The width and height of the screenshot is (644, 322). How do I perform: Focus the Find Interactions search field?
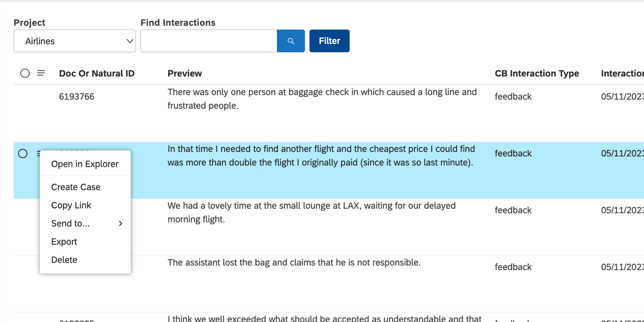click(209, 41)
